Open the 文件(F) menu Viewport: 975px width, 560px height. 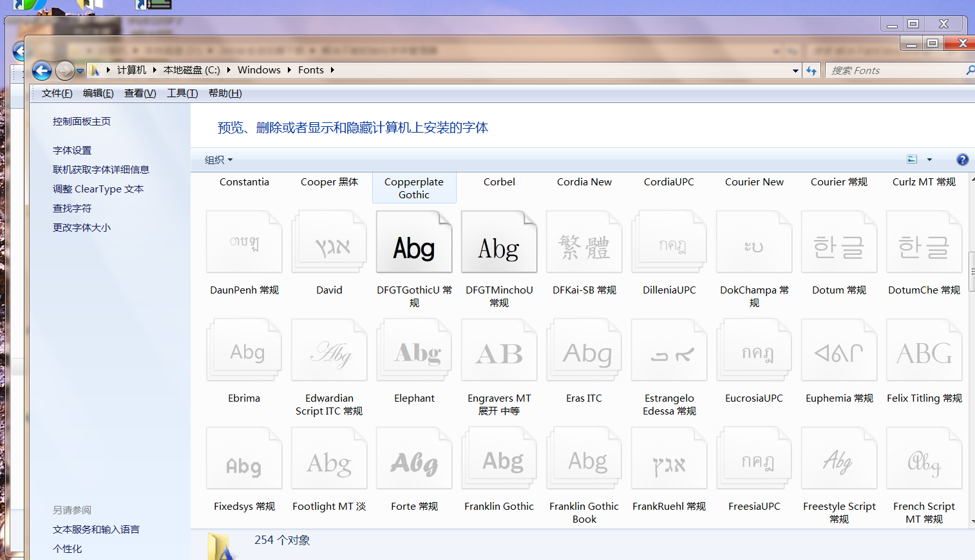click(57, 93)
